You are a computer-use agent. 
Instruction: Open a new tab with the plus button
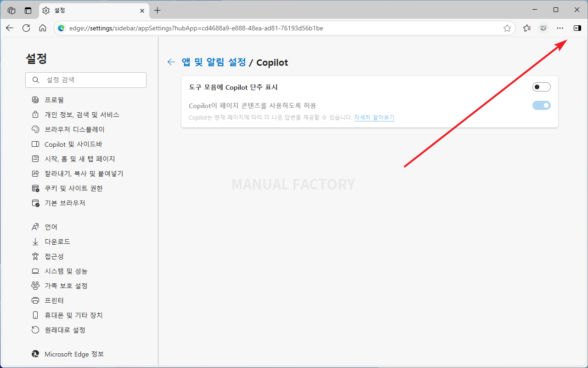158,10
